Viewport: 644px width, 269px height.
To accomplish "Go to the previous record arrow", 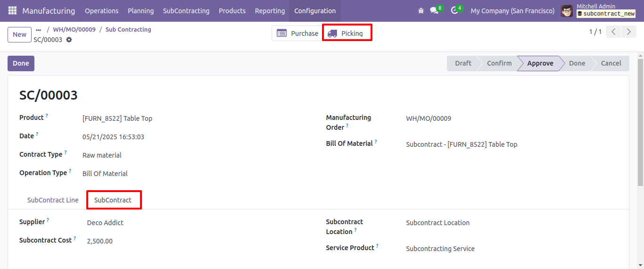I will [x=613, y=32].
